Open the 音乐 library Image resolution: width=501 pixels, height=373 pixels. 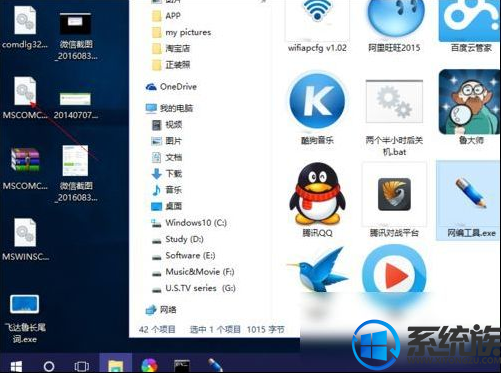coord(167,190)
